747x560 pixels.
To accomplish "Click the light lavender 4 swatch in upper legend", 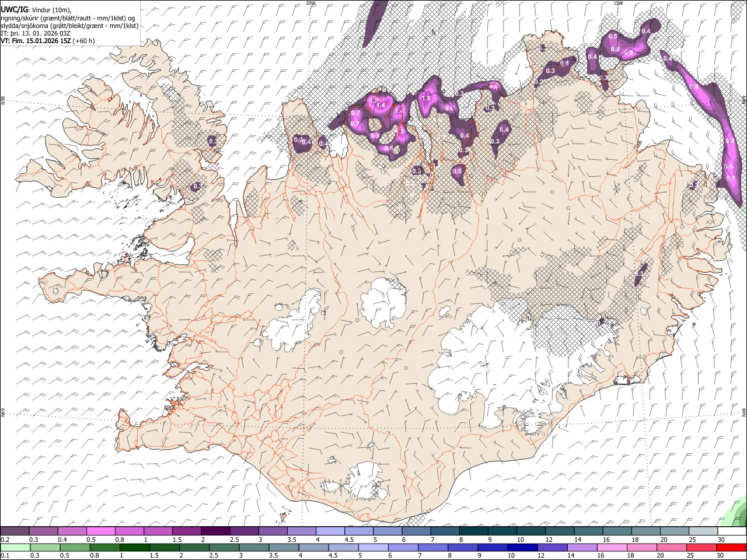I will click(330, 531).
